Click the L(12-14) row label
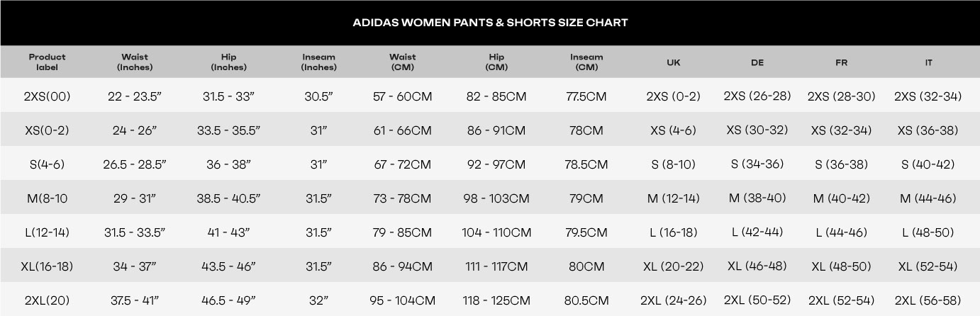The height and width of the screenshot is (316, 980). (47, 232)
